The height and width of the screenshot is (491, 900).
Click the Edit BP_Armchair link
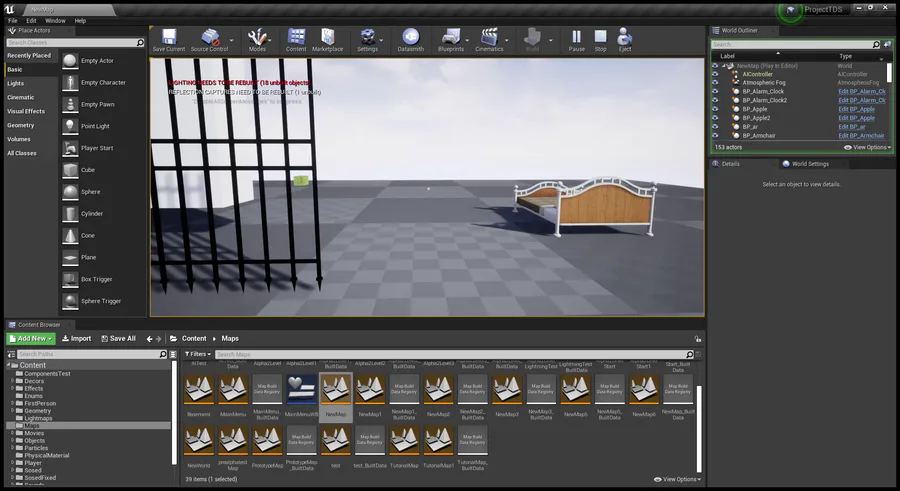coord(861,136)
